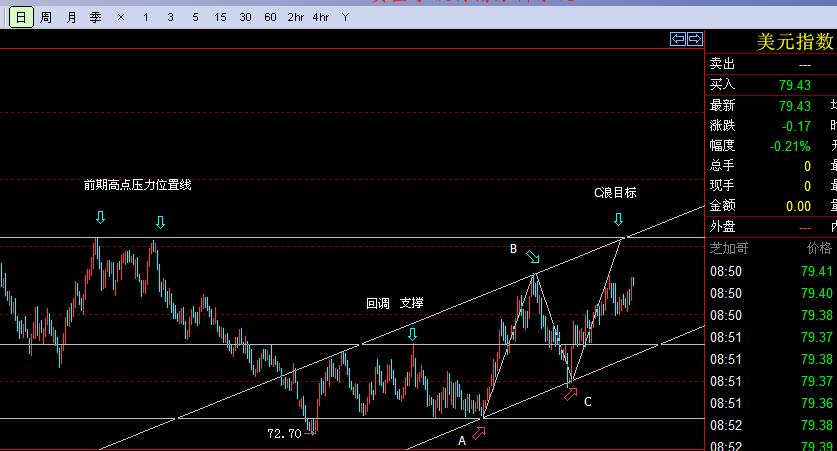837x451 pixels.
Task: Click the wave label B on chart
Action: (514, 249)
